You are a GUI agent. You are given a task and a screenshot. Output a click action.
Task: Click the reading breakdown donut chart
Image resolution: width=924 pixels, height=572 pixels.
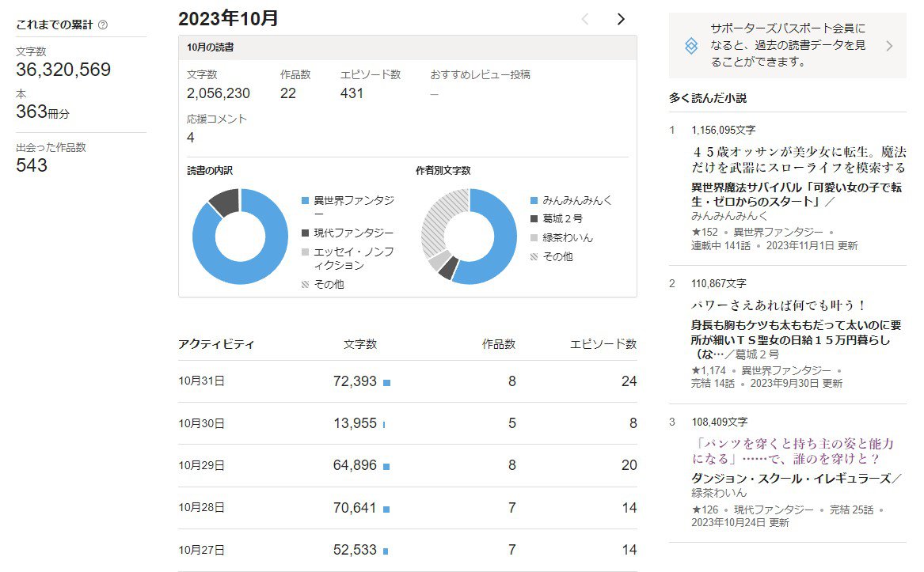[x=240, y=237]
